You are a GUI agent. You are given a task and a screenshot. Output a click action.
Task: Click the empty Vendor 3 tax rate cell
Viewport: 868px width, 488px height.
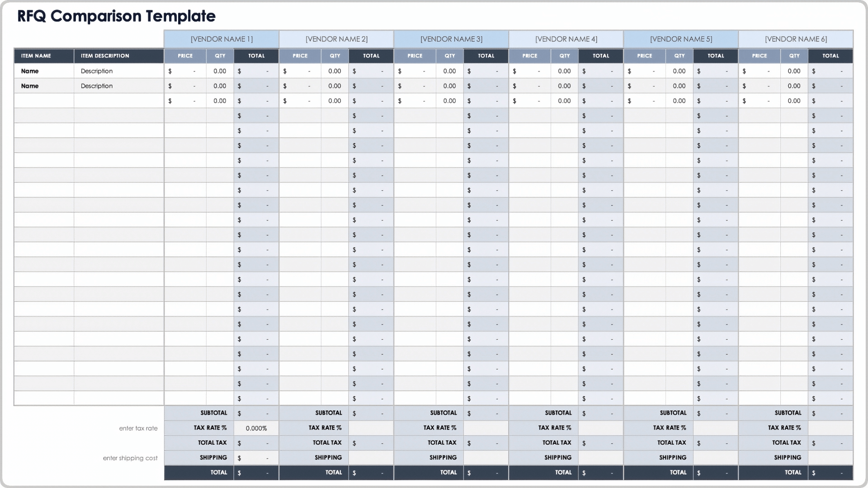(x=486, y=428)
